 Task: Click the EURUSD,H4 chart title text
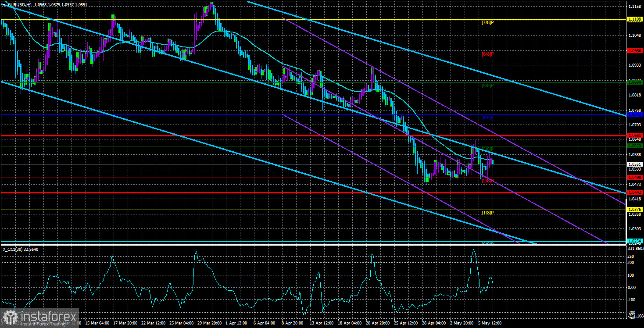[19, 4]
